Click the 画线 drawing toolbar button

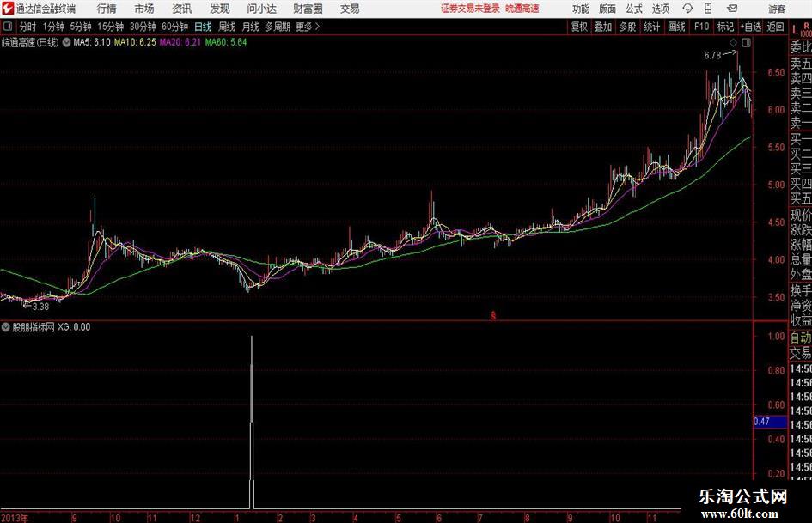676,27
